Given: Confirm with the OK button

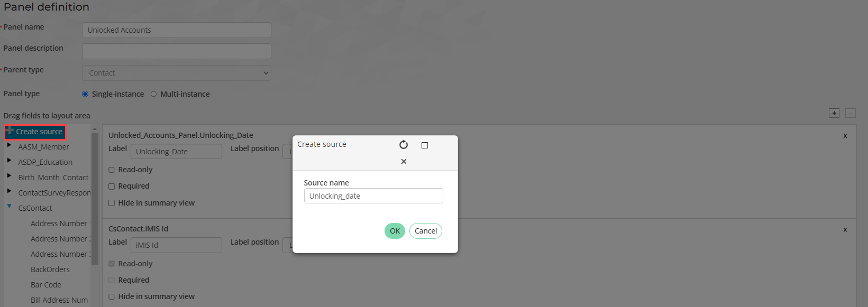Looking at the screenshot, I should tap(395, 231).
